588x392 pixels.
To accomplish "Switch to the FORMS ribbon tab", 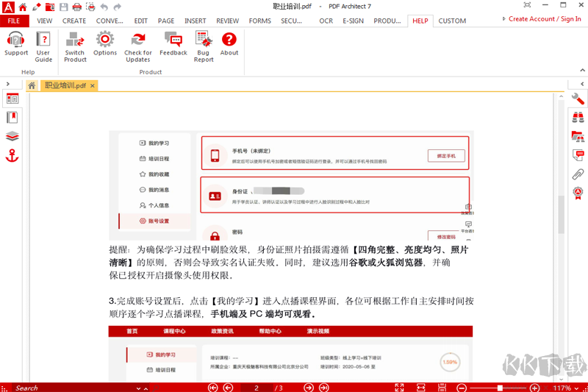I will (260, 21).
